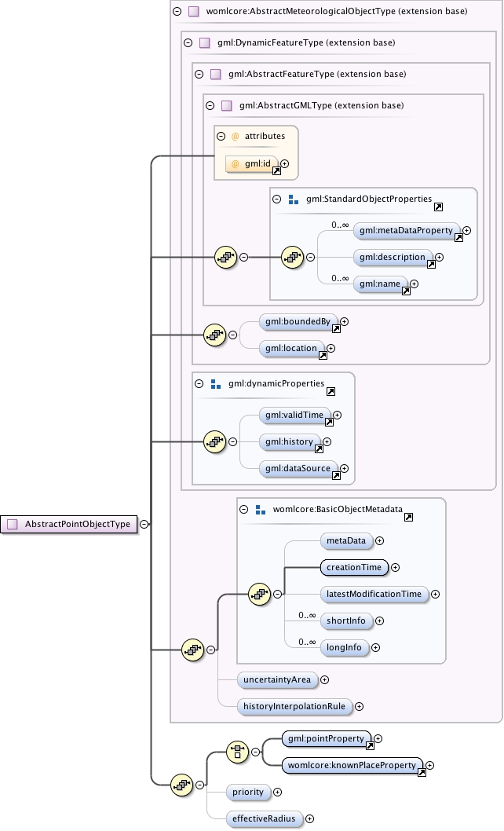504x831 pixels.
Task: Follow reference arrow of gml:dynamicProperties
Action: coord(331,392)
